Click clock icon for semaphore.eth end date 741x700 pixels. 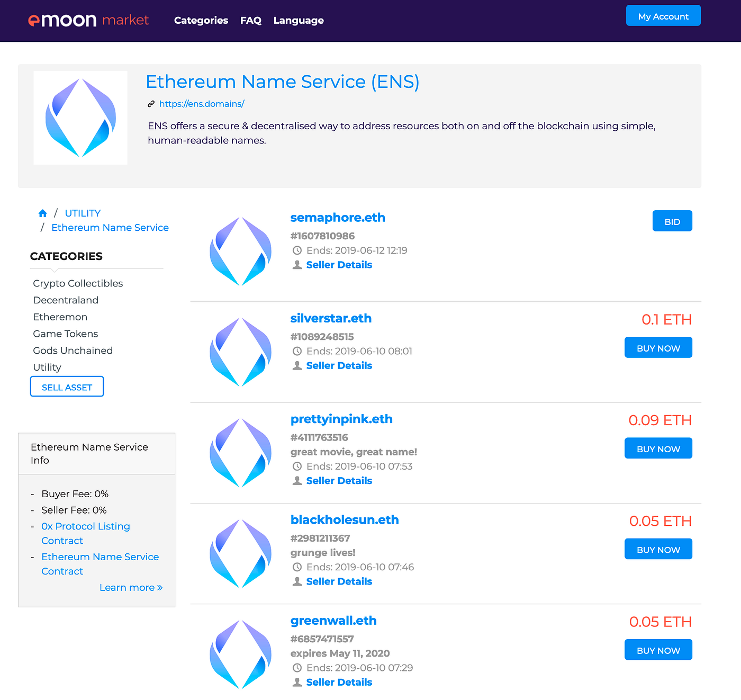pos(297,250)
